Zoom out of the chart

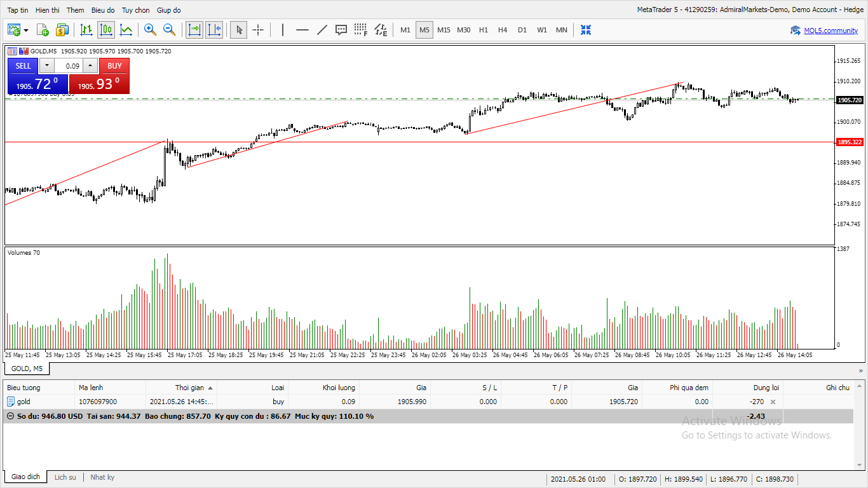(170, 30)
